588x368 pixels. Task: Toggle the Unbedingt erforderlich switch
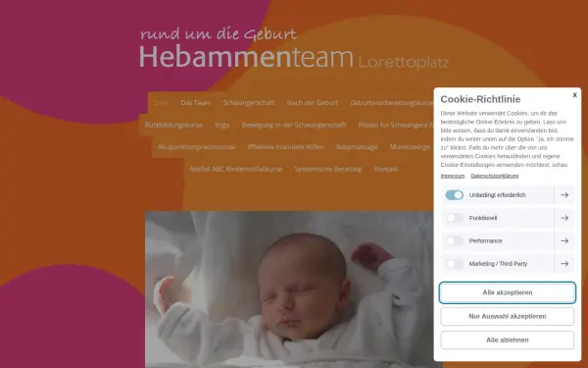coord(454,195)
